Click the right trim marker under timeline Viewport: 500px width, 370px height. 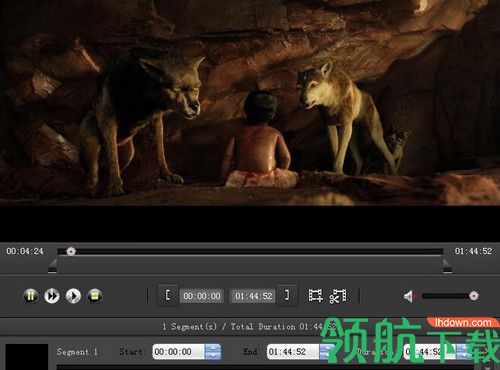coord(447,266)
